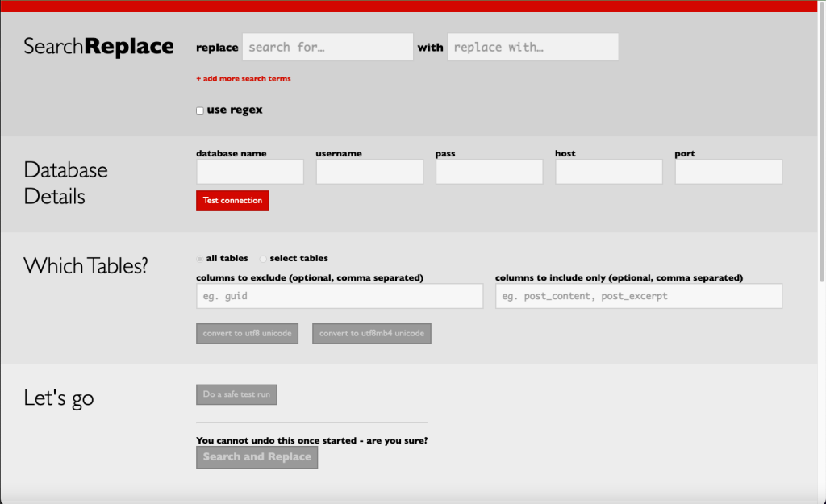
Task: Click the 'You cannot undo this' warning text
Action: 312,440
